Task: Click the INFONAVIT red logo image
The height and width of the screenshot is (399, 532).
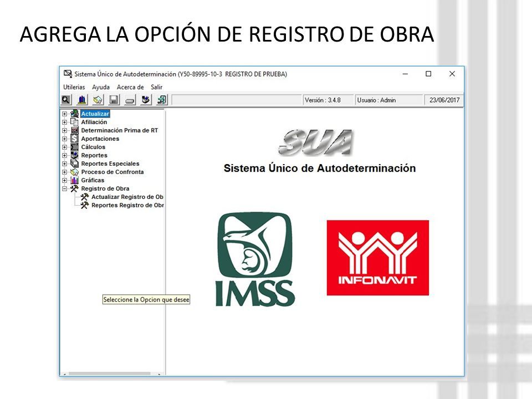Action: pos(377,258)
